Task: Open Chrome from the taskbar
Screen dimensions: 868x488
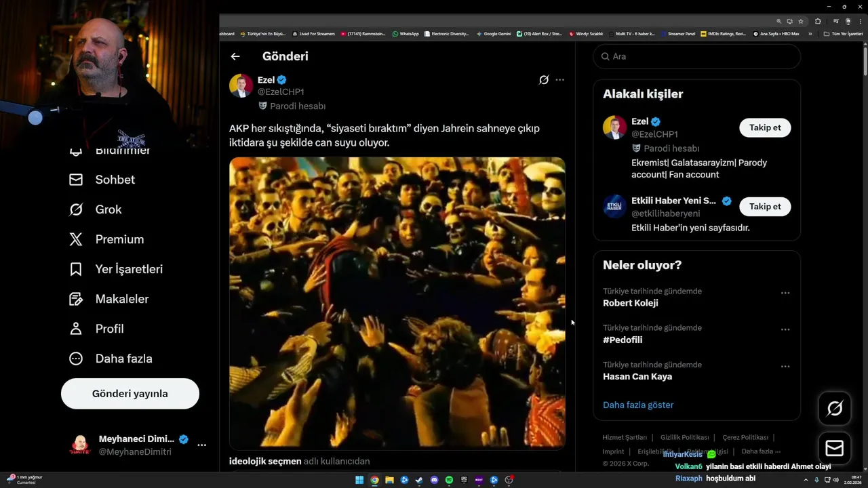Action: 374,480
